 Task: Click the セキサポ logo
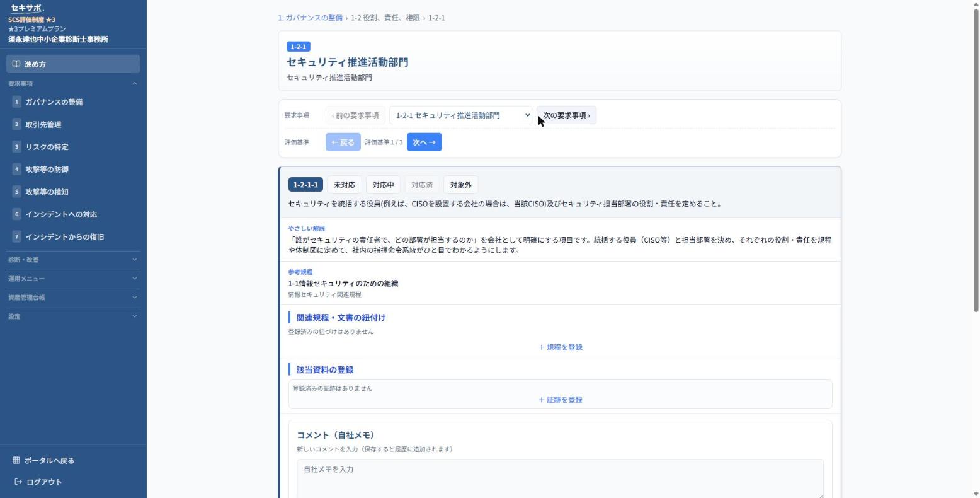pos(27,8)
